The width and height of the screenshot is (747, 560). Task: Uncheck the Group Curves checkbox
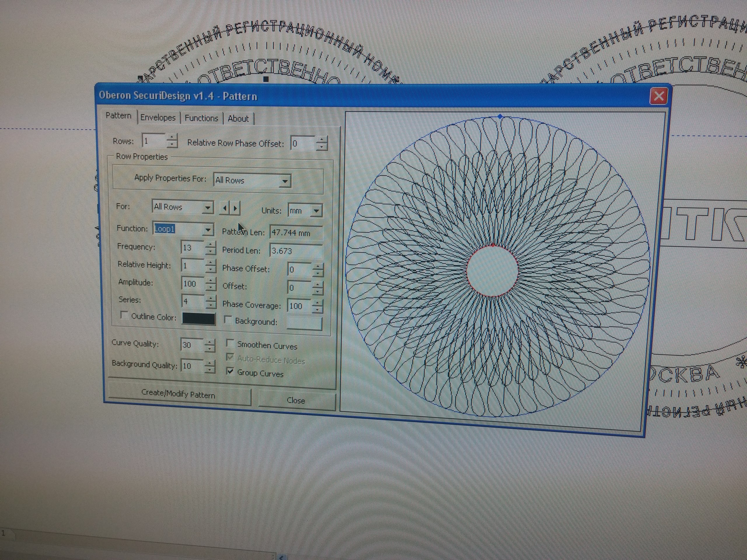pyautogui.click(x=230, y=371)
